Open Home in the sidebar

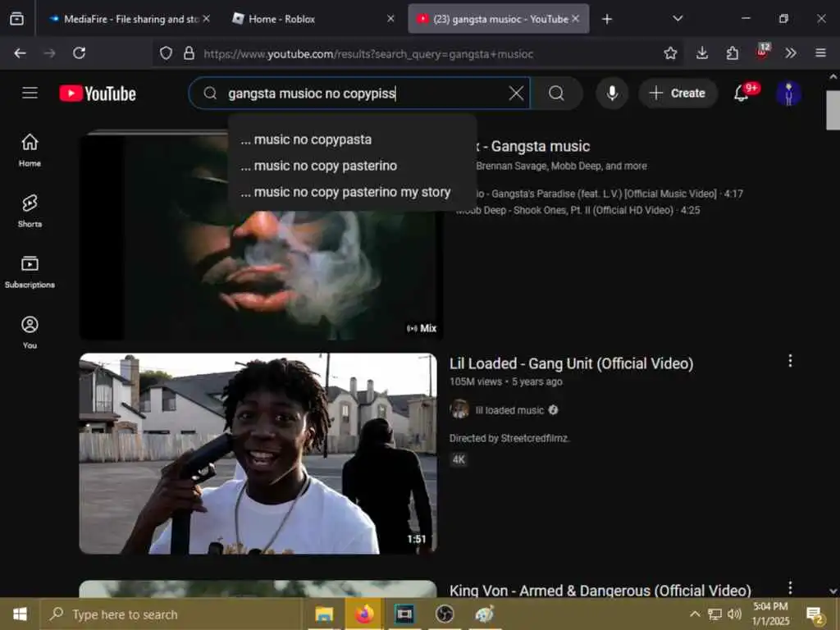point(30,150)
